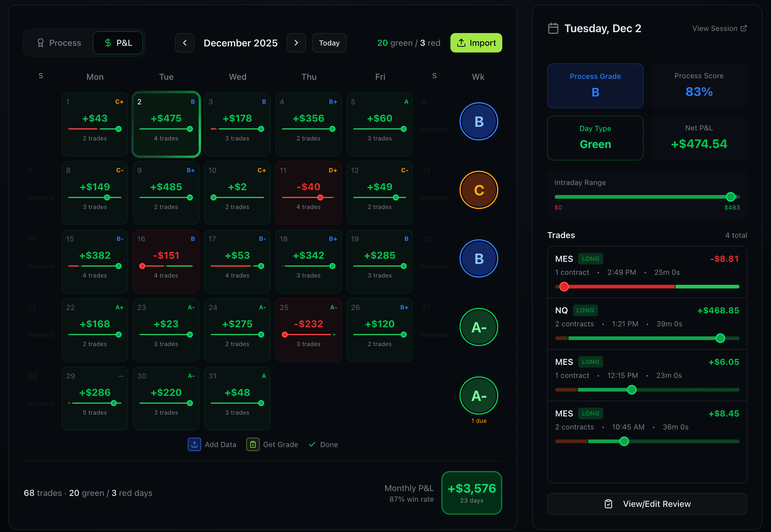Viewport: 771px width, 532px height.
Task: Select the December 2 calendar day cell
Action: (x=166, y=124)
